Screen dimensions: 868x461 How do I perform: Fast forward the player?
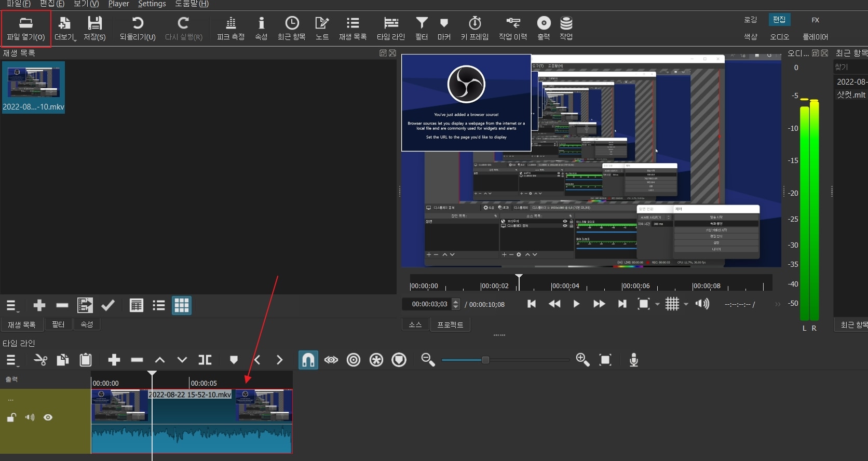[599, 304]
